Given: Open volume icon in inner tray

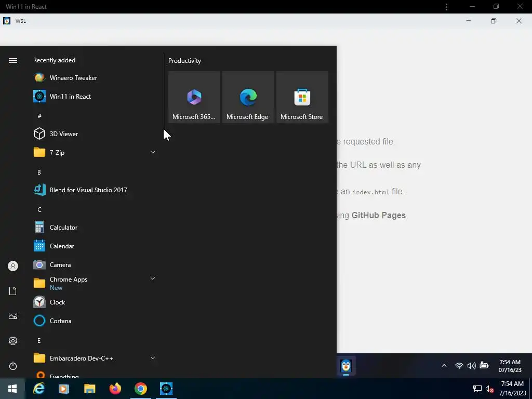Looking at the screenshot, I should click(x=472, y=365).
